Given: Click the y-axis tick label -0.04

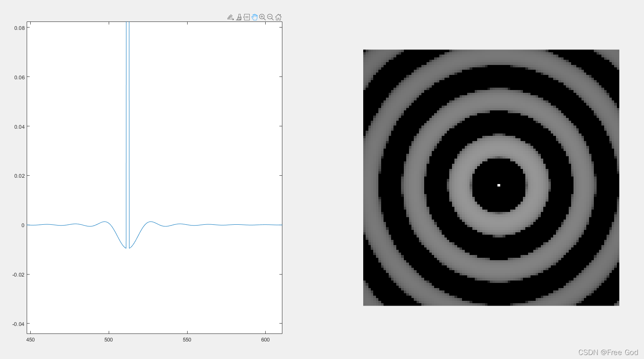Looking at the screenshot, I should point(19,324).
